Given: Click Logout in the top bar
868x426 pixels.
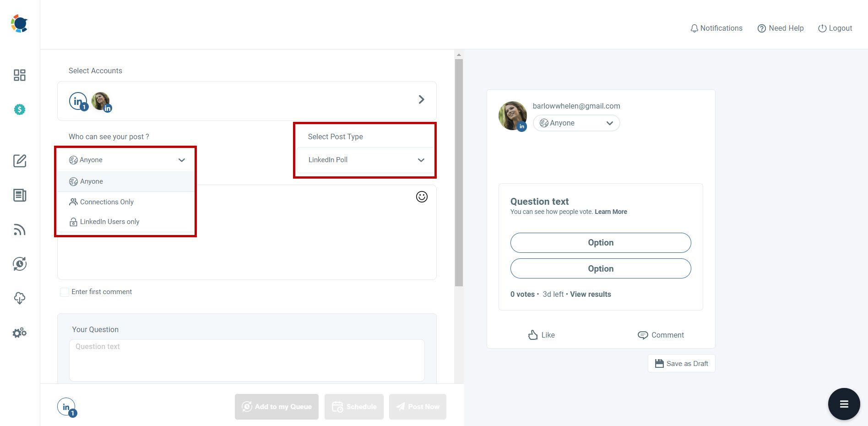Looking at the screenshot, I should pos(835,28).
